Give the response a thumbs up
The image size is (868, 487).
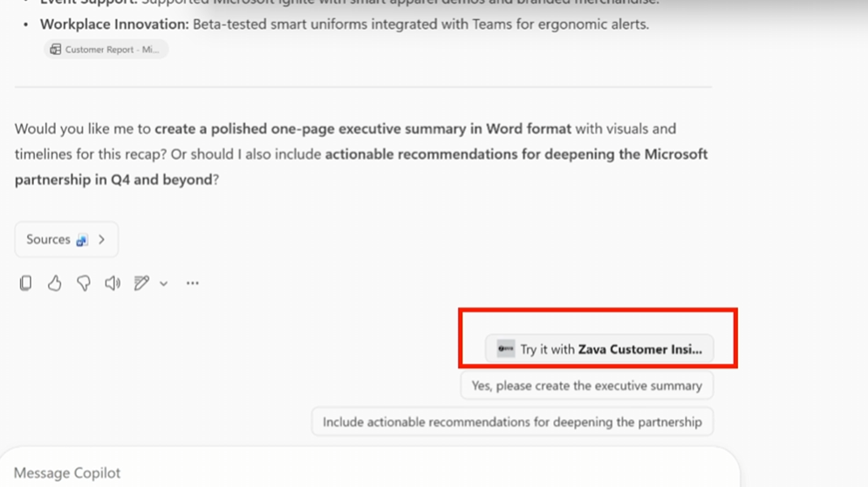point(55,283)
